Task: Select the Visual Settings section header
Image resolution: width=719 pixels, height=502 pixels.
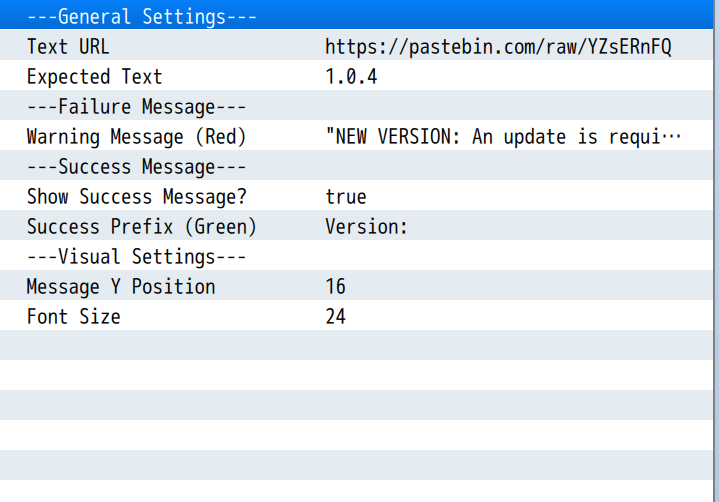Action: pos(136,257)
